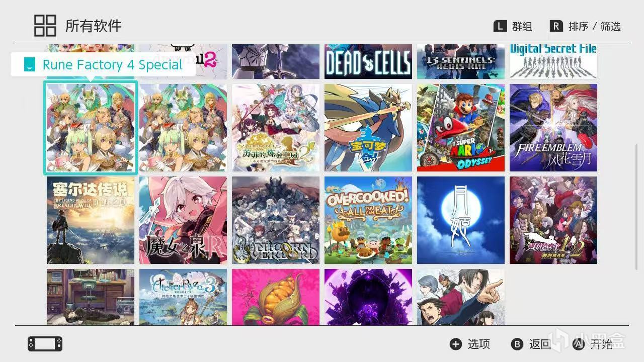Open the Unicorn Overlord game tile
Image resolution: width=644 pixels, height=362 pixels.
[x=276, y=220]
